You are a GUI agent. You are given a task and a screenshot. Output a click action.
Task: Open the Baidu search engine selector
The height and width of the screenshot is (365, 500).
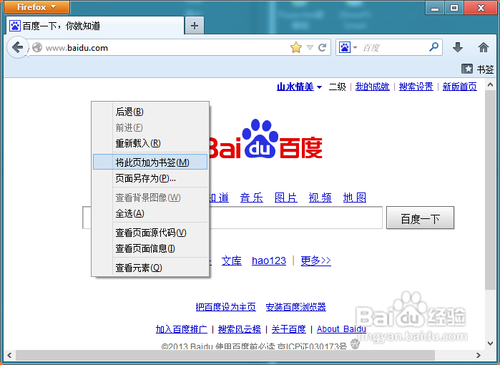[x=348, y=48]
